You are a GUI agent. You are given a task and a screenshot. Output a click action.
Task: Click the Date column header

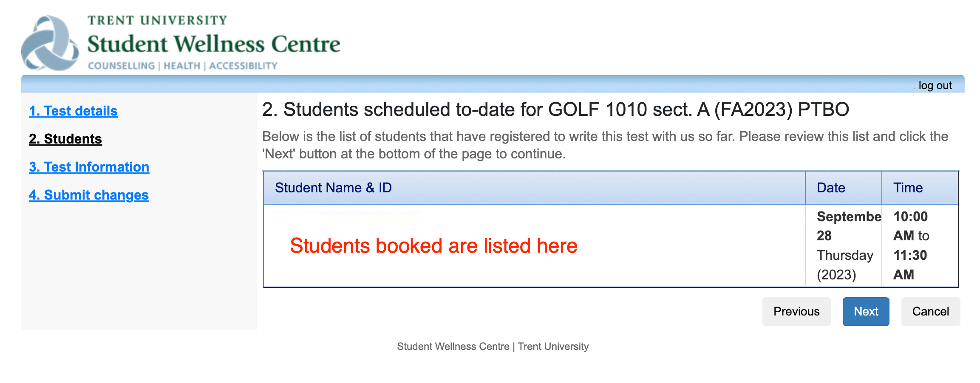click(x=830, y=188)
